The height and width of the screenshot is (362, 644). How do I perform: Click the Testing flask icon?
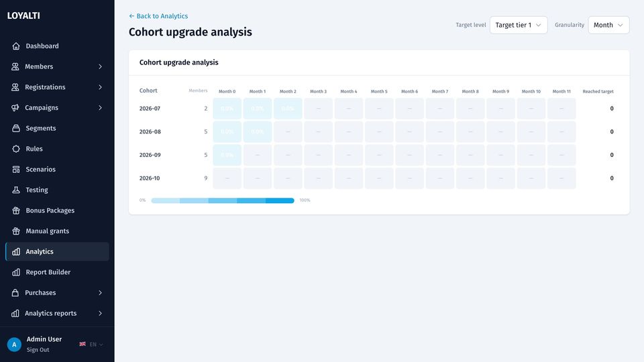pyautogui.click(x=16, y=190)
